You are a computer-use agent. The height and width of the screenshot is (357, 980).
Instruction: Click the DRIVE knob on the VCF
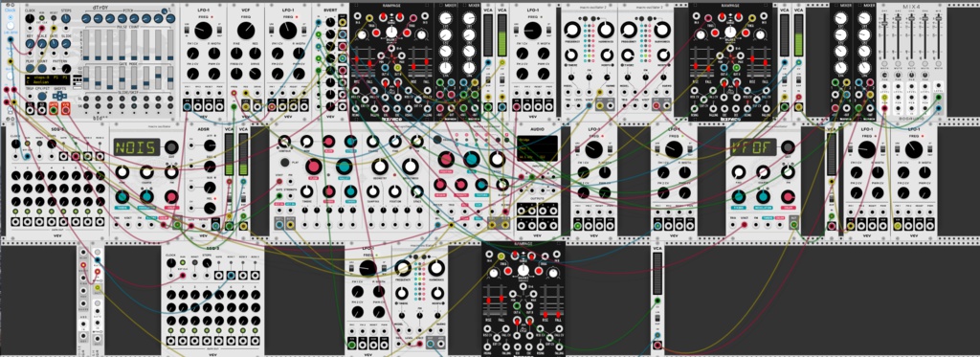pos(255,74)
